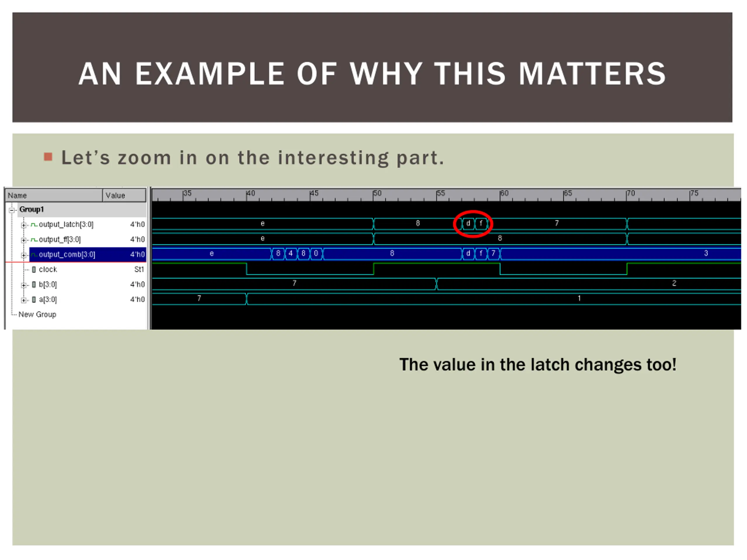Collapse the Group1 tree node
The height and width of the screenshot is (560, 747).
(x=12, y=210)
